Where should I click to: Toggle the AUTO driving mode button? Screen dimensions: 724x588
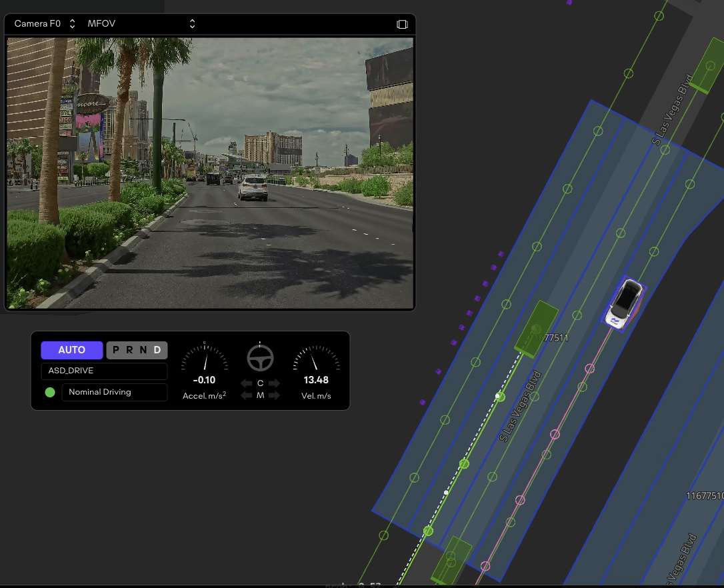click(72, 350)
